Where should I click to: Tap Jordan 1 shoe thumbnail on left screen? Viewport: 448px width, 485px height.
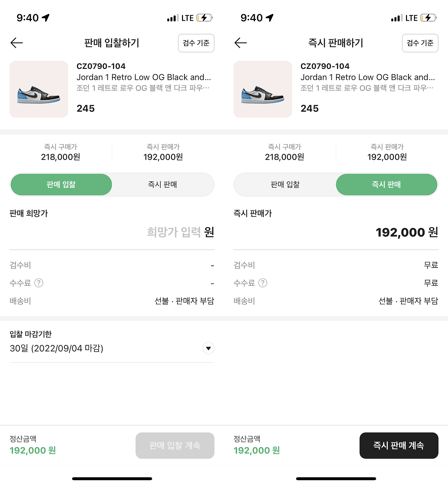(39, 89)
